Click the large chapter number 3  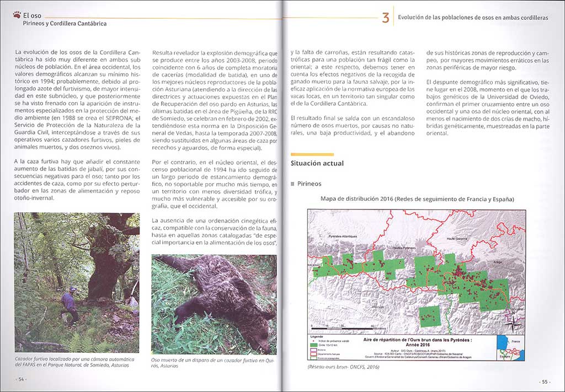click(385, 19)
